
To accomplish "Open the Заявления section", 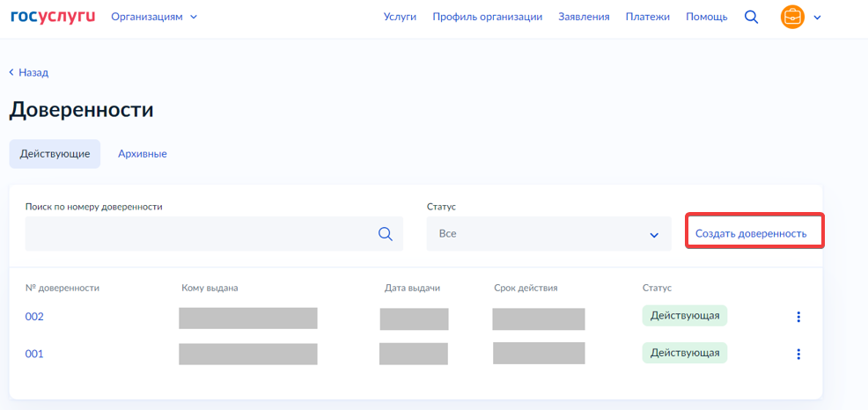I will (x=584, y=17).
